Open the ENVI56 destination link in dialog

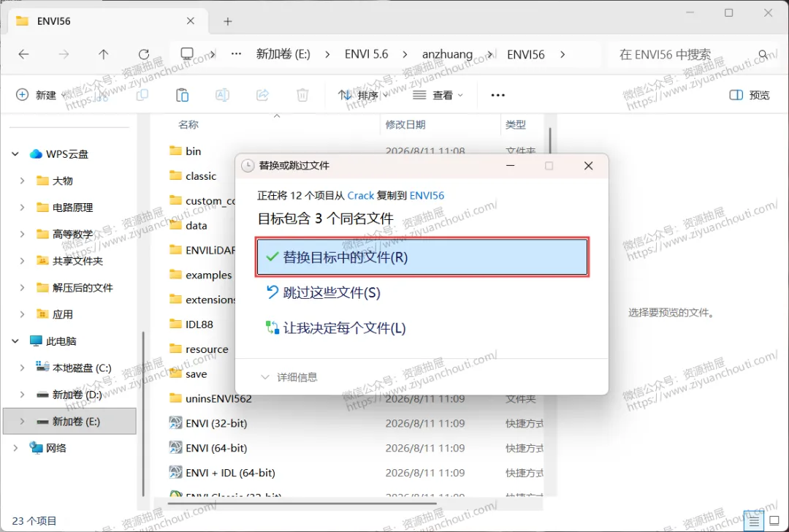pyautogui.click(x=427, y=195)
